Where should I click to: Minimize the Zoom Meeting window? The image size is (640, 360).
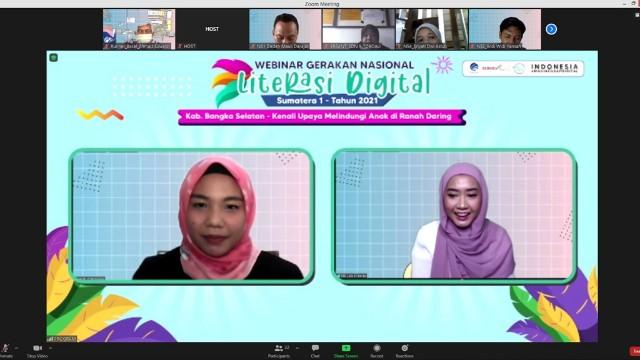pos(625,4)
